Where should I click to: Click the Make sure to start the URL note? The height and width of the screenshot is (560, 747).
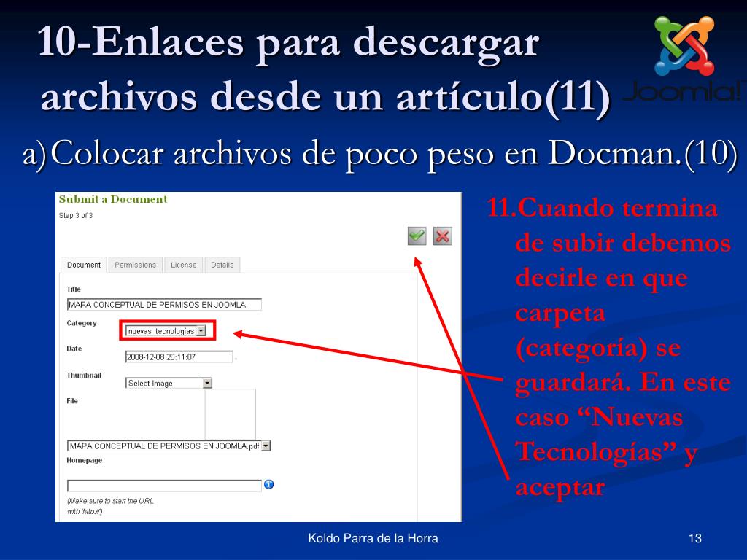point(110,506)
